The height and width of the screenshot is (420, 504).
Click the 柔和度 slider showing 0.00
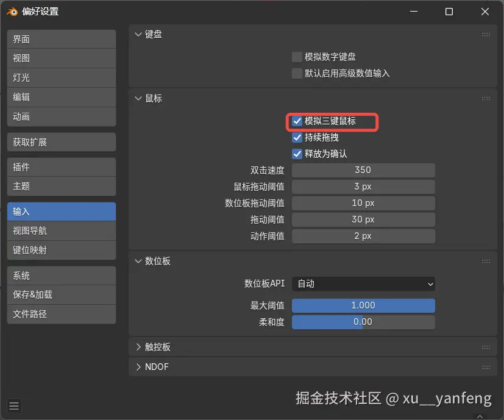click(x=363, y=322)
